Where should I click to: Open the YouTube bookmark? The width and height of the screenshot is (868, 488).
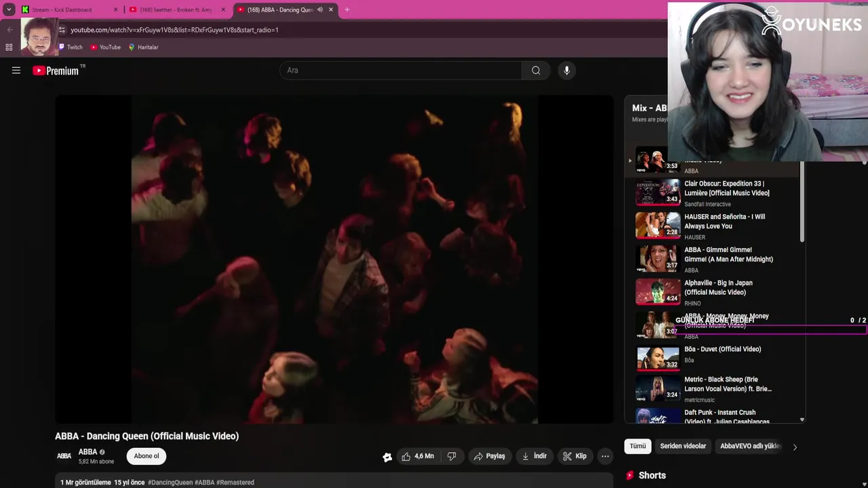click(105, 47)
